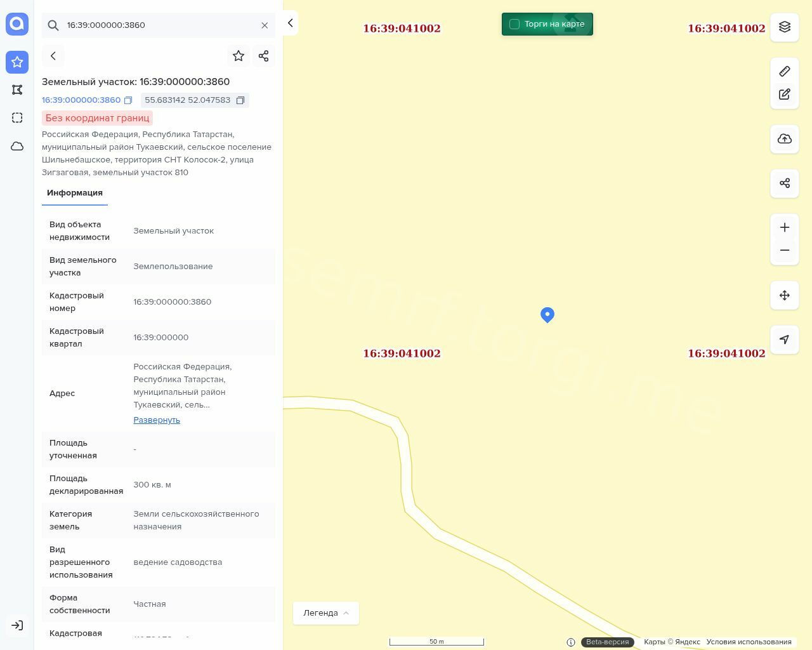Screen dimensions: 812x650
Task: Open favorites section in left sidebar
Action: tap(17, 62)
